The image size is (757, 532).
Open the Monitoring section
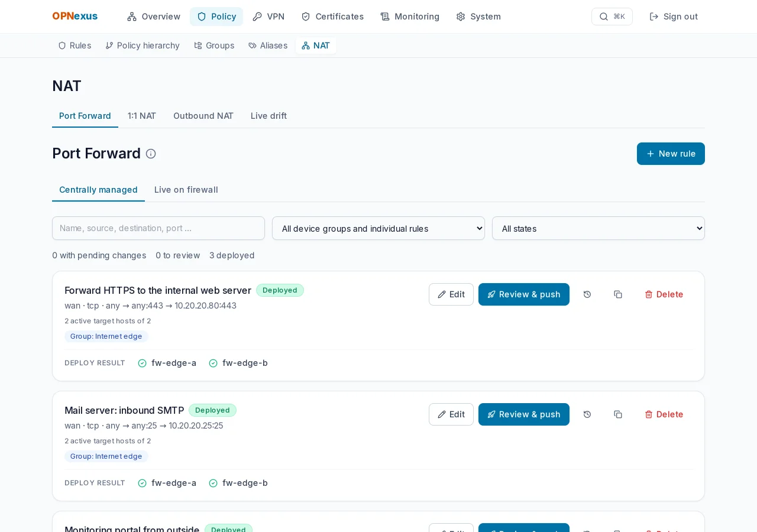tap(410, 17)
